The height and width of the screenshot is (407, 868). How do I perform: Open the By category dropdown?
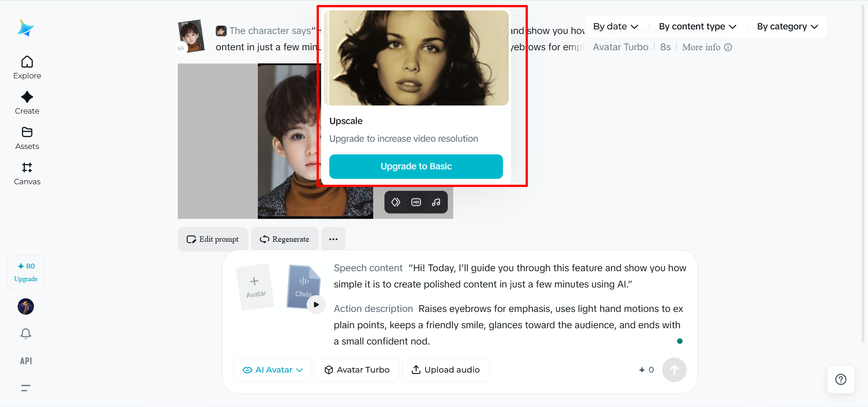click(787, 27)
